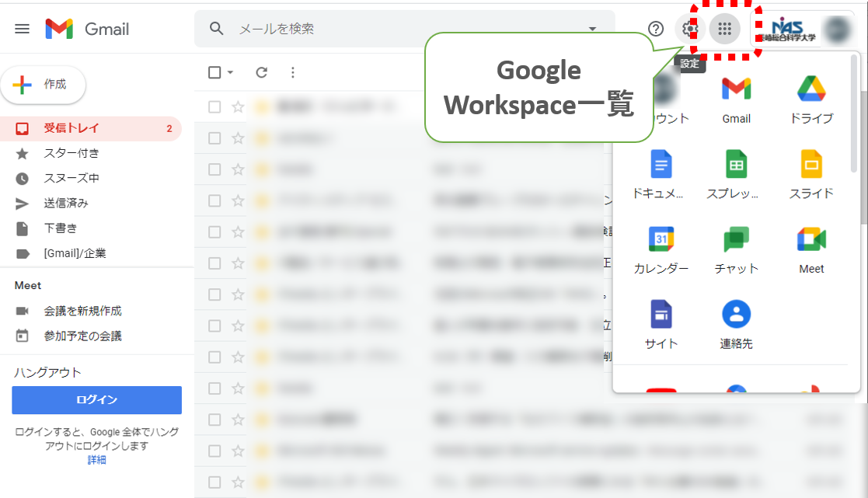Click the inbox unread count 2
This screenshot has height=498, width=868.
169,129
